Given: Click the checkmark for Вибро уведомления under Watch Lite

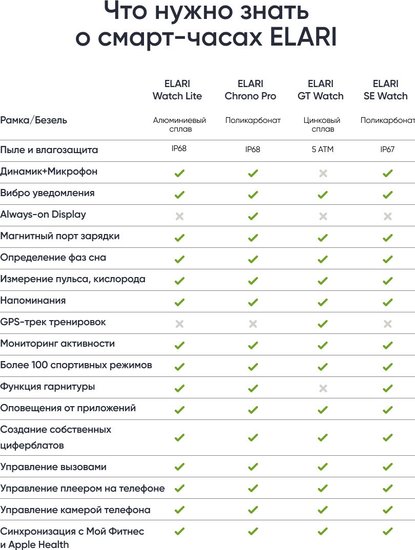Looking at the screenshot, I should click(179, 194).
